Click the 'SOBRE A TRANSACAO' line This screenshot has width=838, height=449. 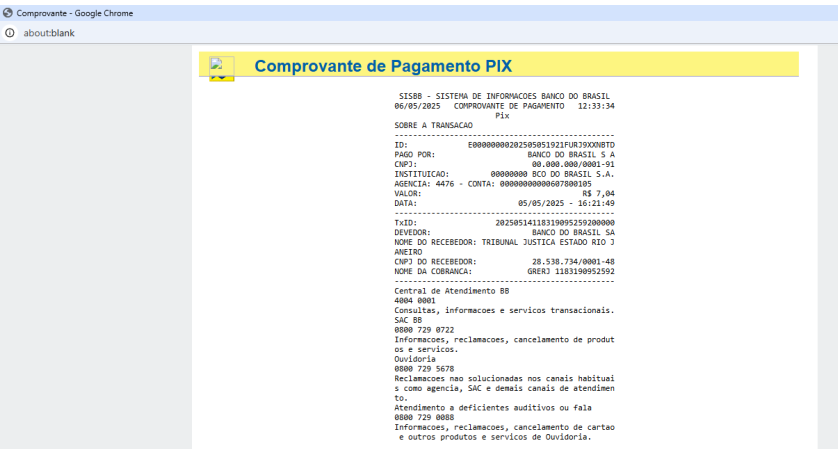click(x=433, y=126)
